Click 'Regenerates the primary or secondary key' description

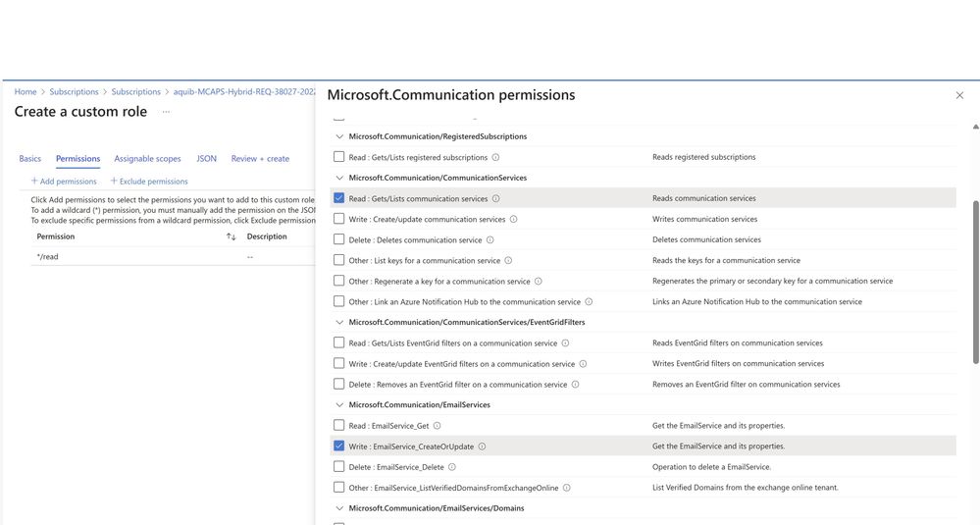pyautogui.click(x=772, y=282)
